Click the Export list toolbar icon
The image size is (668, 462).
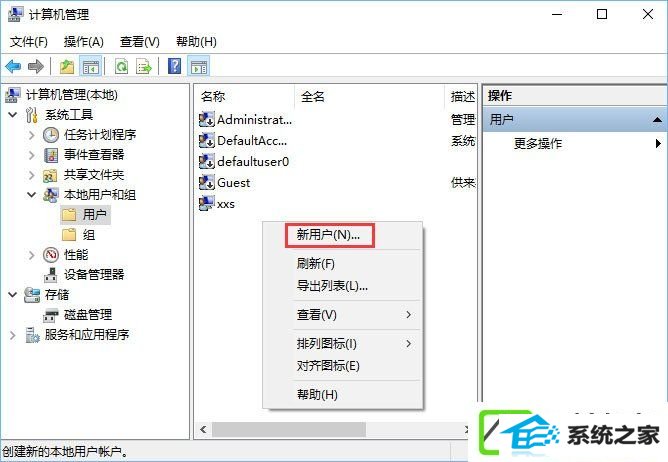(x=144, y=66)
